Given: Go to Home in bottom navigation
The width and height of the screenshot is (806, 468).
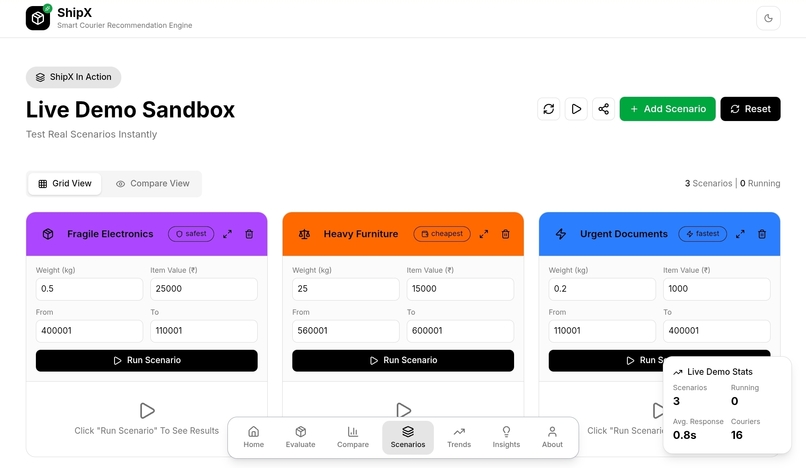Looking at the screenshot, I should pyautogui.click(x=253, y=438).
